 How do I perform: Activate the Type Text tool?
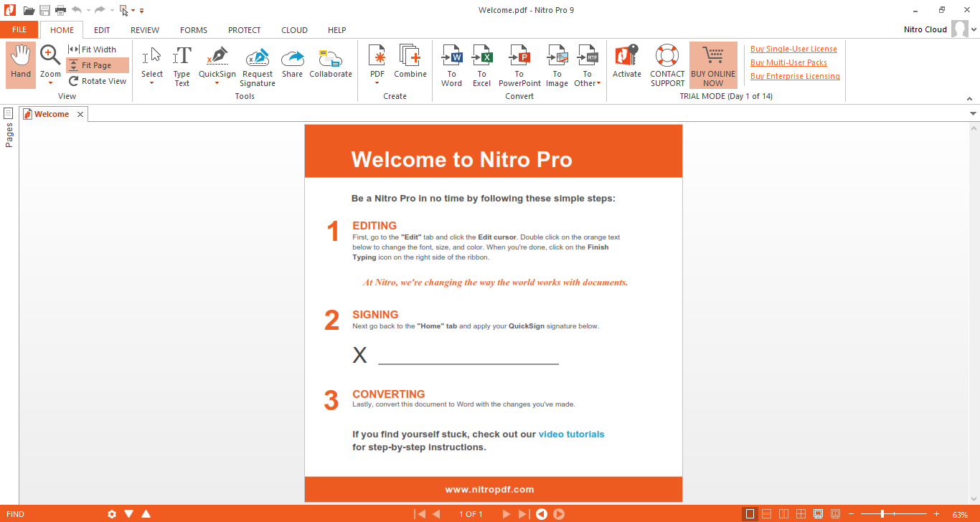pyautogui.click(x=182, y=66)
